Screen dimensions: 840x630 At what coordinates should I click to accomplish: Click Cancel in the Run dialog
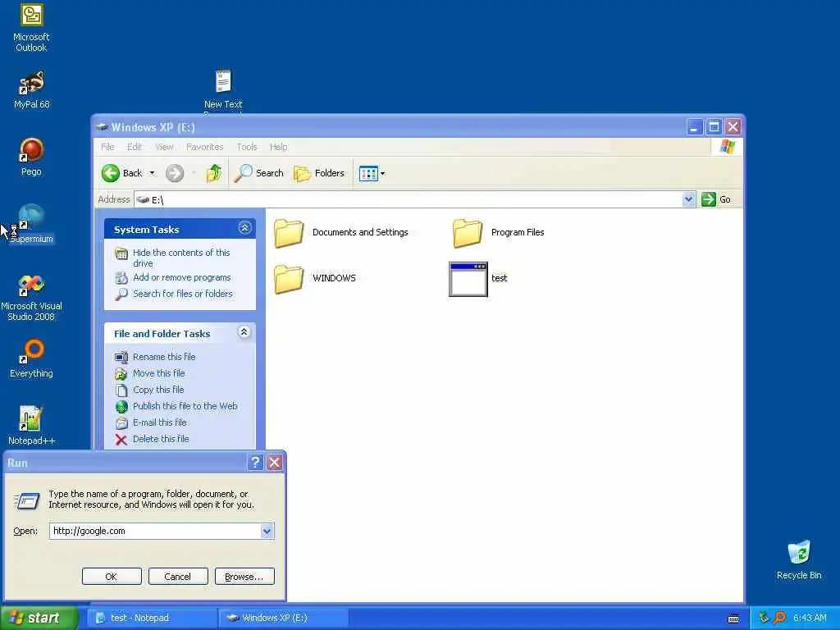click(x=178, y=577)
